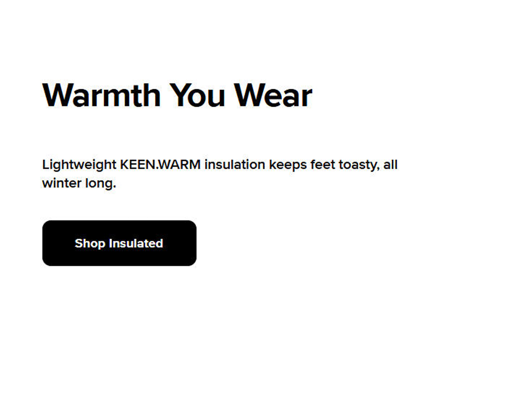Click the Warmth You Wear heading

[x=177, y=95]
